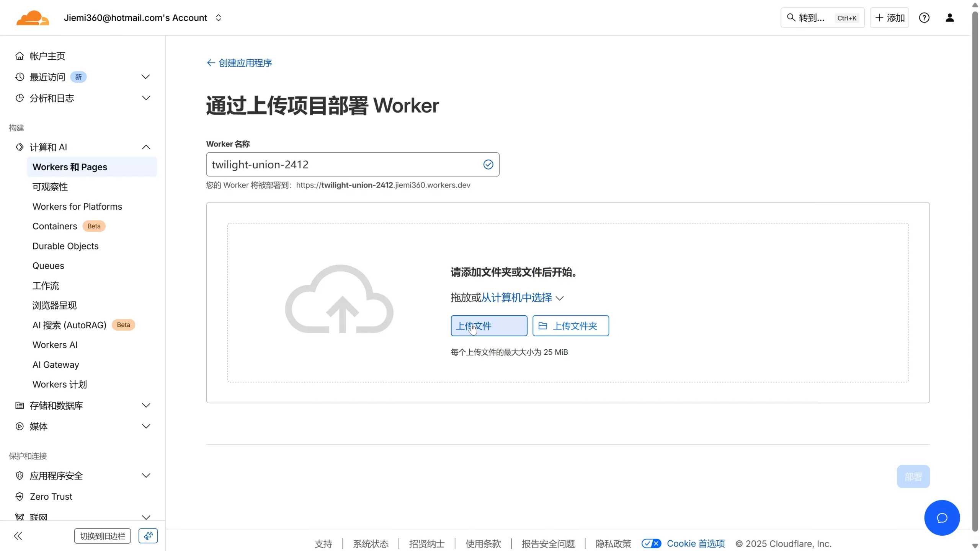Image resolution: width=980 pixels, height=551 pixels.
Task: Toggle the megaphone announcements icon
Action: [148, 536]
